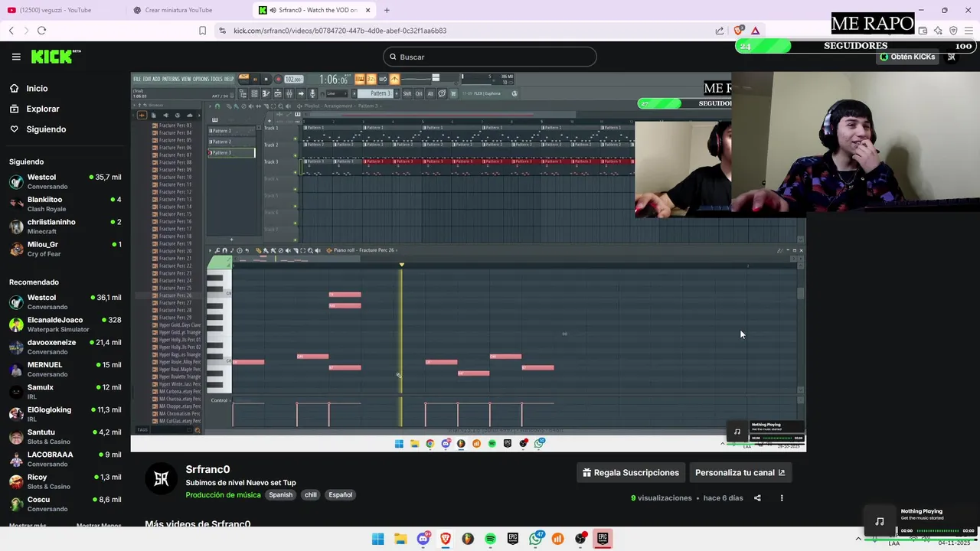Click Kick Buscar search field

pos(490,57)
